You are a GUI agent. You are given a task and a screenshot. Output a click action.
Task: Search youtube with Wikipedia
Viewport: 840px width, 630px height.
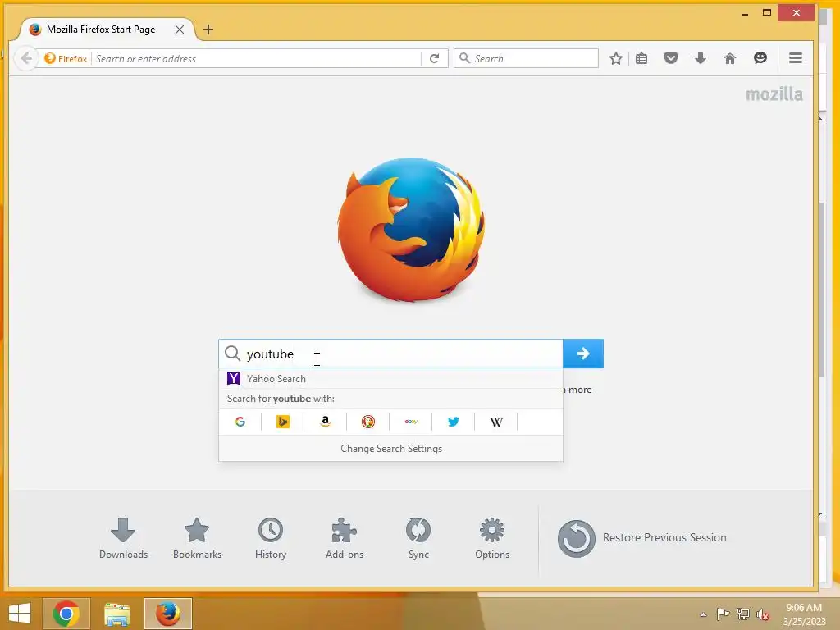496,422
